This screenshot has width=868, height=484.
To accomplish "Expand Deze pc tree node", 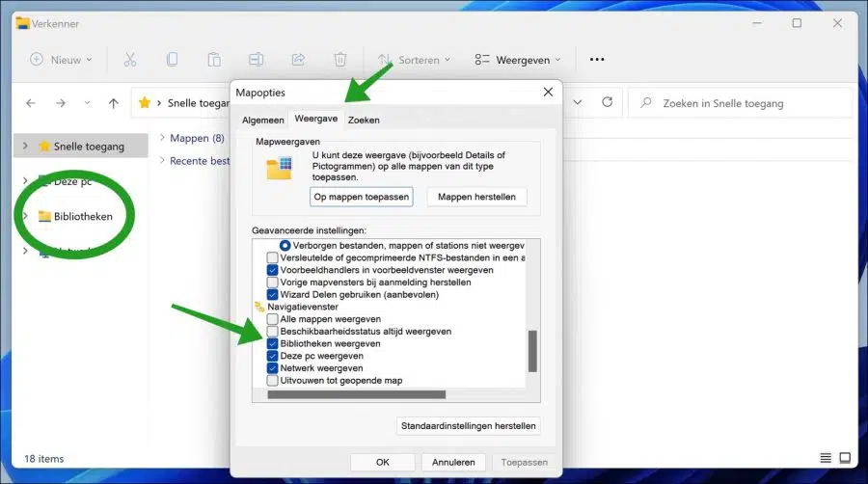I will (25, 181).
